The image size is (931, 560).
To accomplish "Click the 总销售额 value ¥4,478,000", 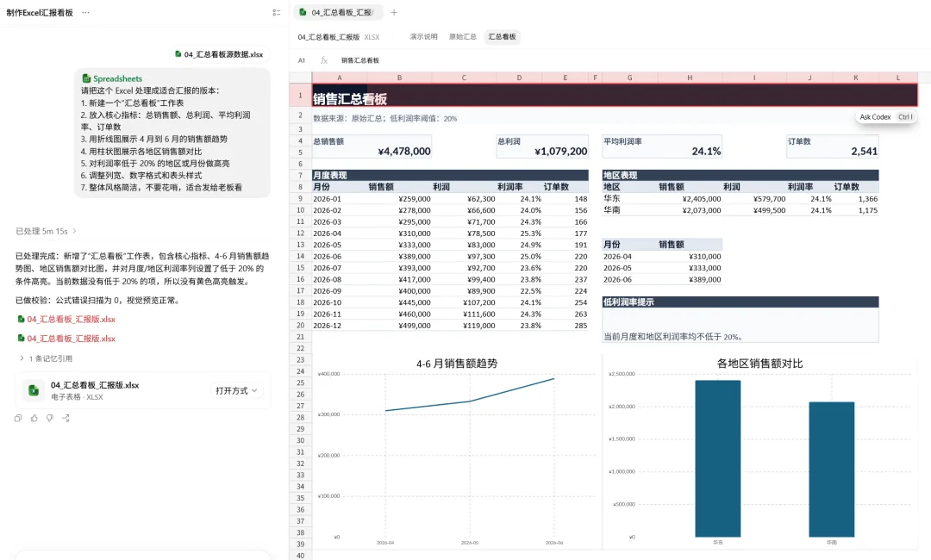I will [x=404, y=152].
